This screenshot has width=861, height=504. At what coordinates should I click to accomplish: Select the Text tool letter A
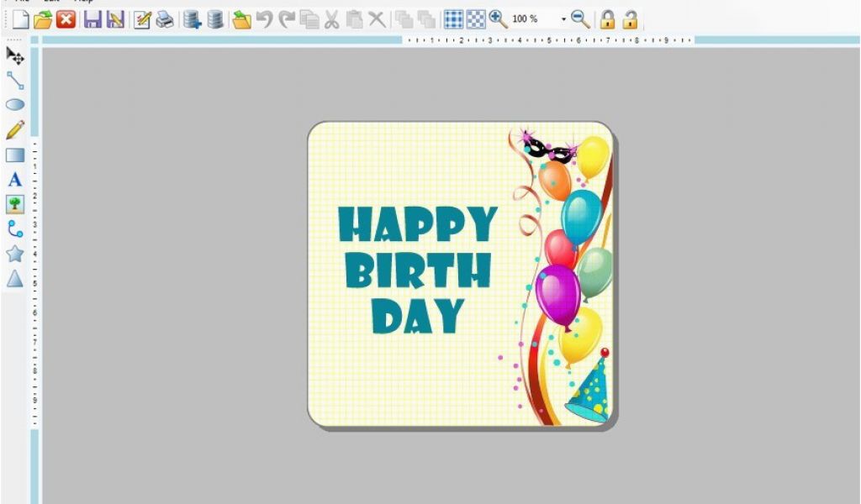click(15, 180)
